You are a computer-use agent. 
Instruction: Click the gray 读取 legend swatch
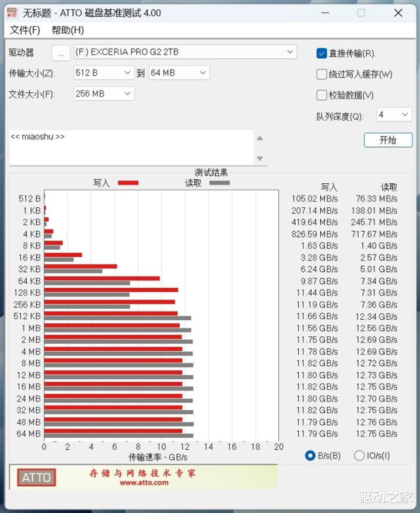click(x=219, y=183)
